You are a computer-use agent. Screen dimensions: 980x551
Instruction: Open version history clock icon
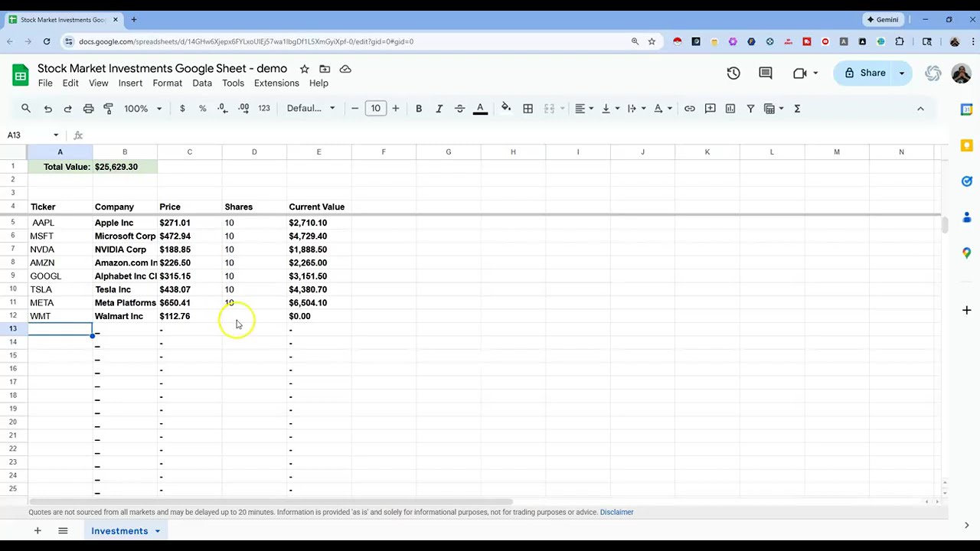point(733,73)
